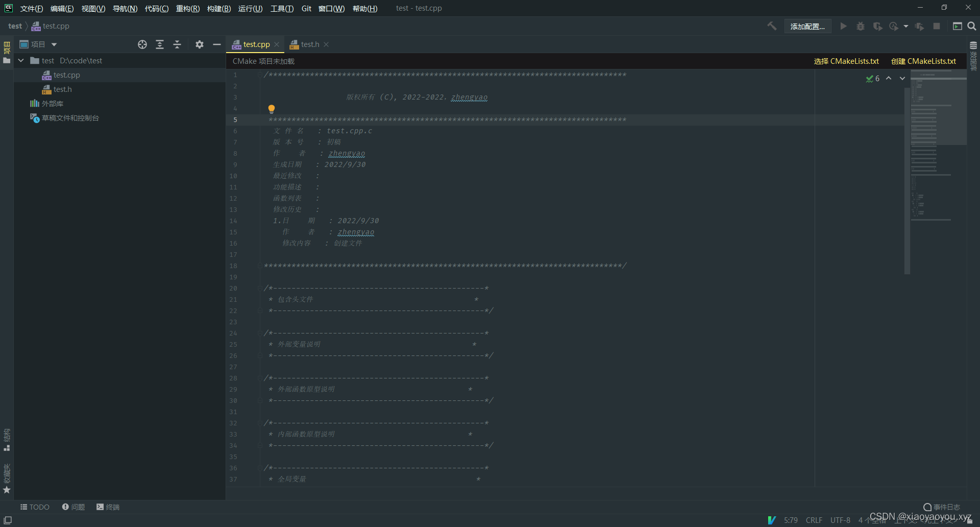The height and width of the screenshot is (527, 980).
Task: Select test.cpp in project tree
Action: (x=119, y=75)
